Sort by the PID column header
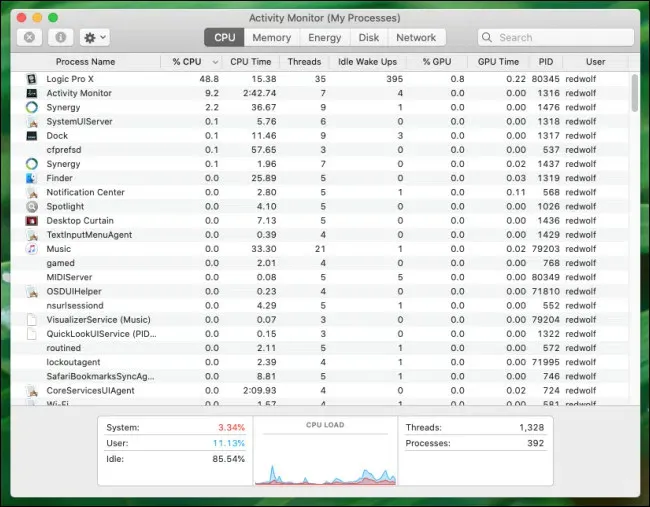This screenshot has width=650, height=507. pyautogui.click(x=546, y=62)
